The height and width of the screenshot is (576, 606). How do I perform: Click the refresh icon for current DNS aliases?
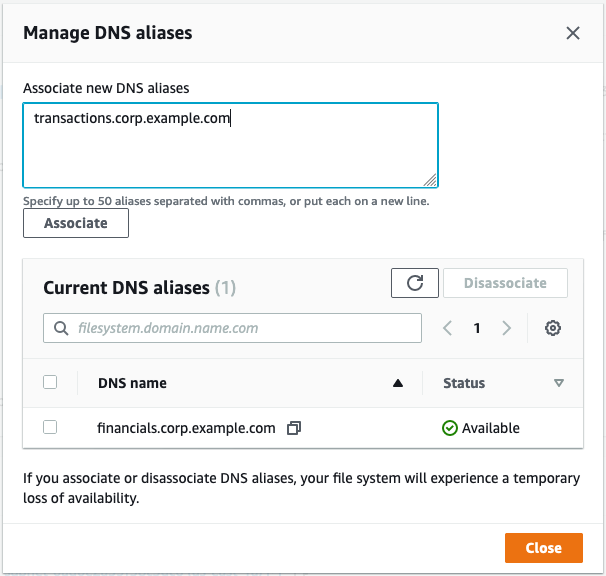tap(415, 283)
